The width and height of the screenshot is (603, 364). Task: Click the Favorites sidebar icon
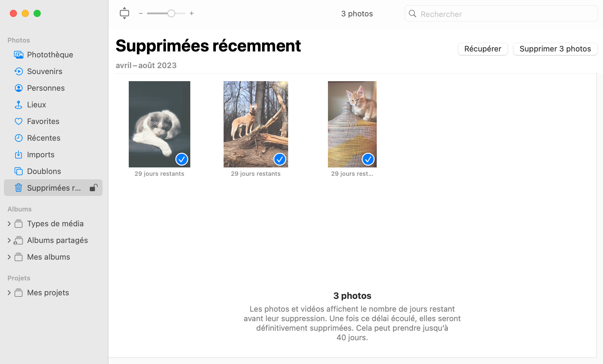click(18, 121)
